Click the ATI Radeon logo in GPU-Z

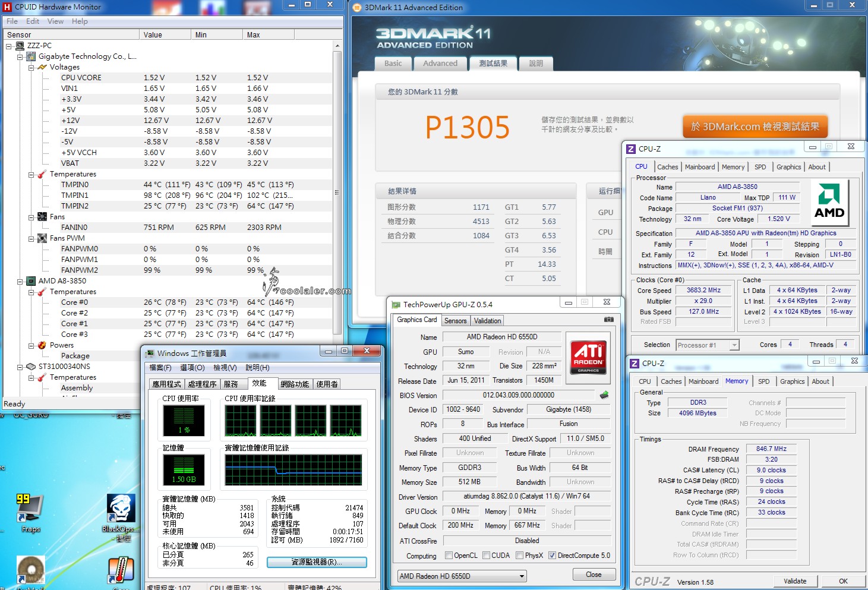point(588,356)
